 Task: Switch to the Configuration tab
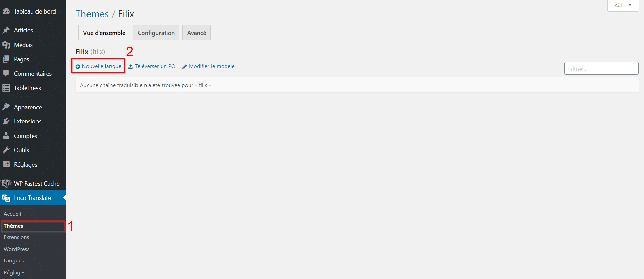[x=156, y=33]
